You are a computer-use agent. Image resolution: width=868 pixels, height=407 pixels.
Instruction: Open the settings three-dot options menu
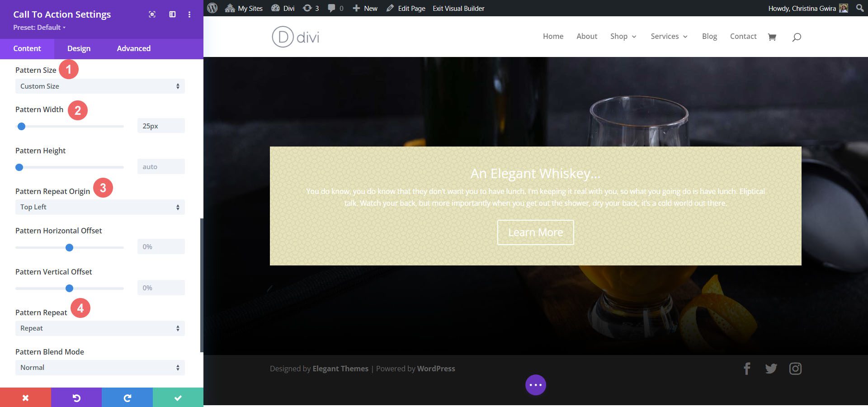189,14
